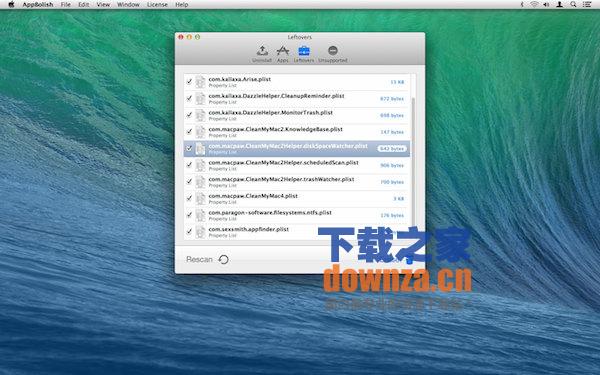Click file icon of com.kallaxa.Arise.plist
600x375 pixels.
coord(200,82)
